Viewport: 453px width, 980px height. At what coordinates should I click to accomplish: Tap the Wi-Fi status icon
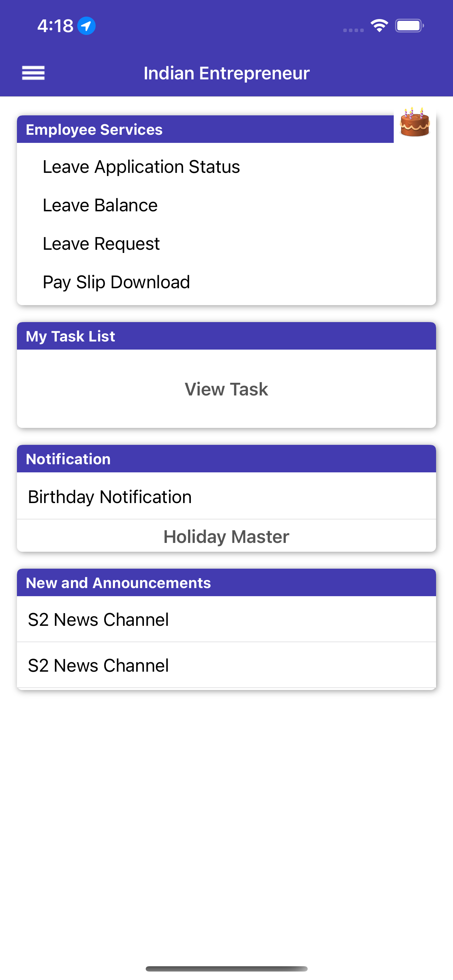tap(379, 26)
